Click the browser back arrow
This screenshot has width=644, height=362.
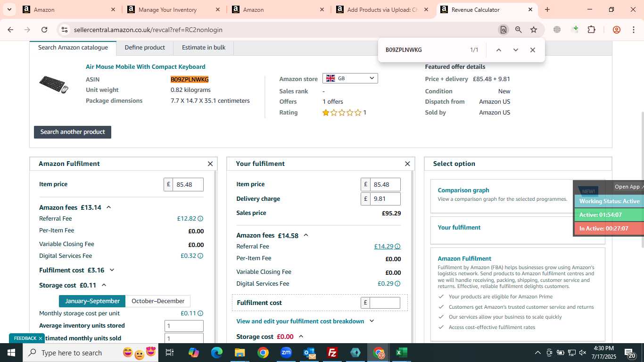tap(10, 30)
